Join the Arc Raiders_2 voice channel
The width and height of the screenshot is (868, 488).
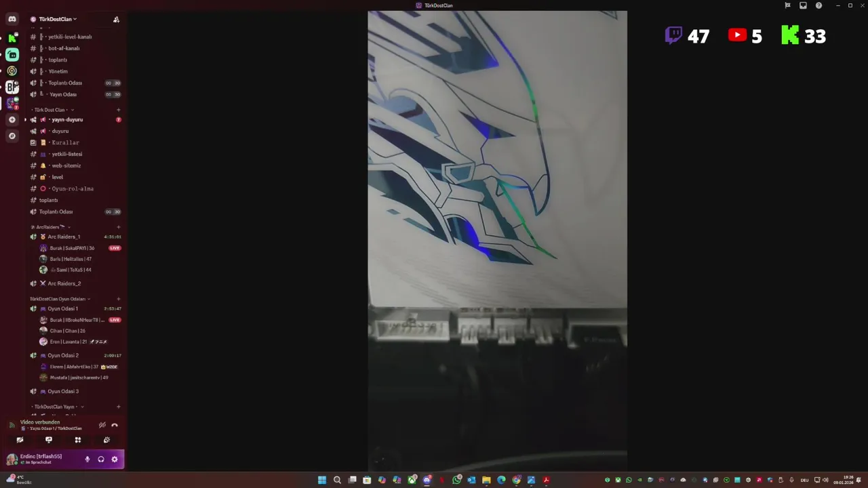tap(75, 283)
